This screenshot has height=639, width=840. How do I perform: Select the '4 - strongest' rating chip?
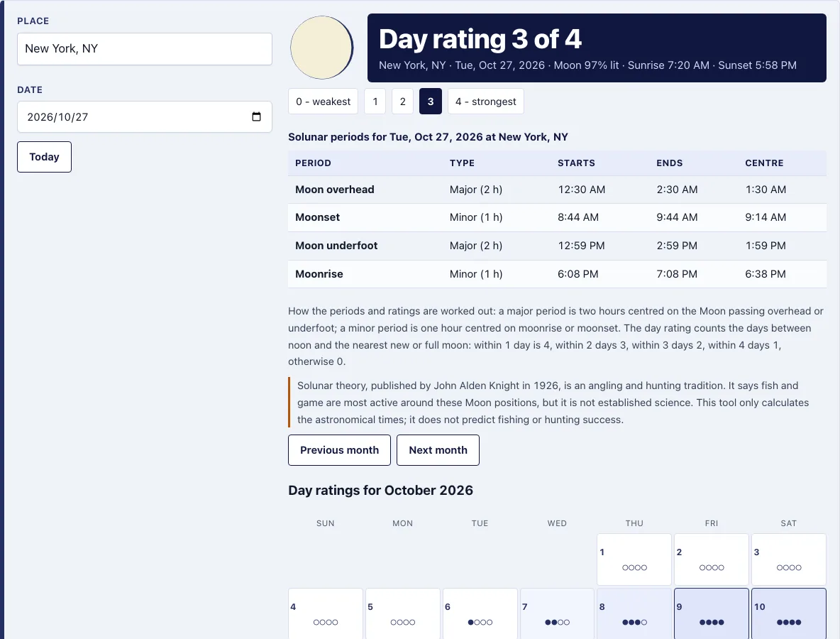486,102
